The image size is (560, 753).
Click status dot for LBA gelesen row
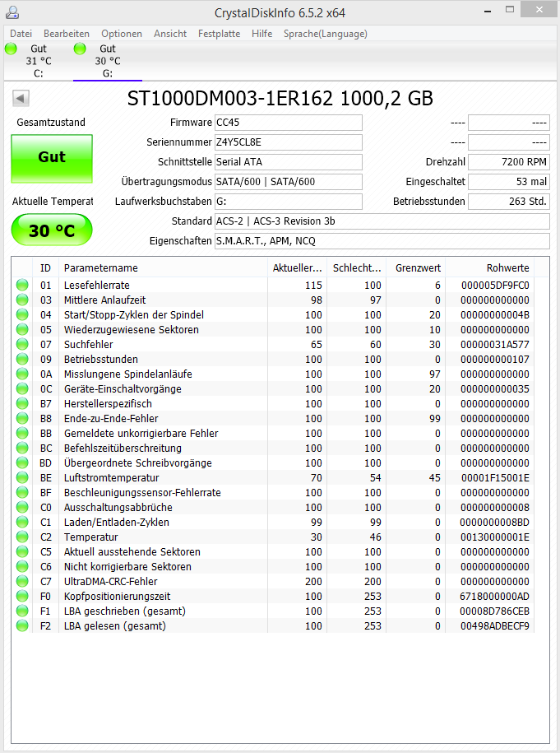point(22,625)
